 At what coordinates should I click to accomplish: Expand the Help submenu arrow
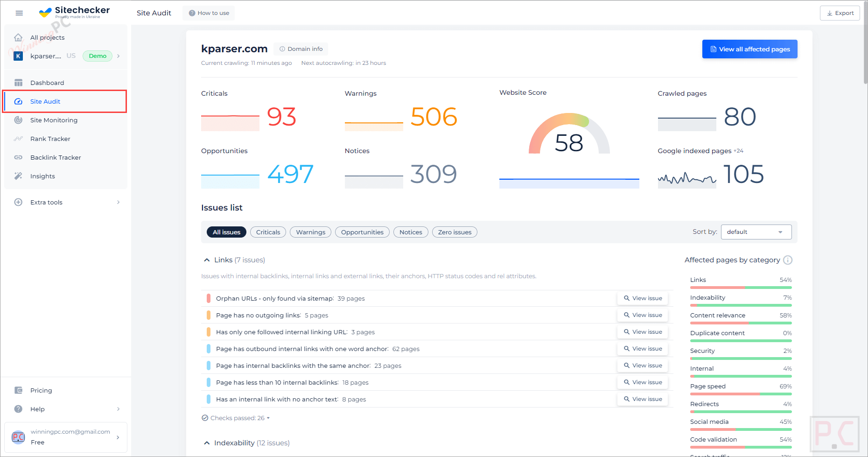[118, 409]
